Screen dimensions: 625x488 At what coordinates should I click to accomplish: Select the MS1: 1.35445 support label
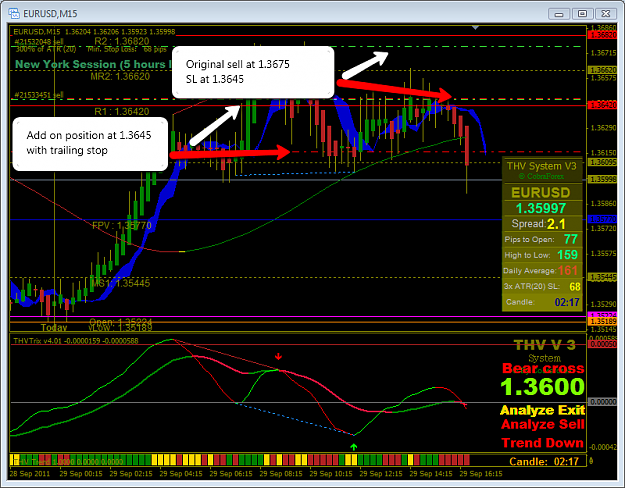[121, 283]
